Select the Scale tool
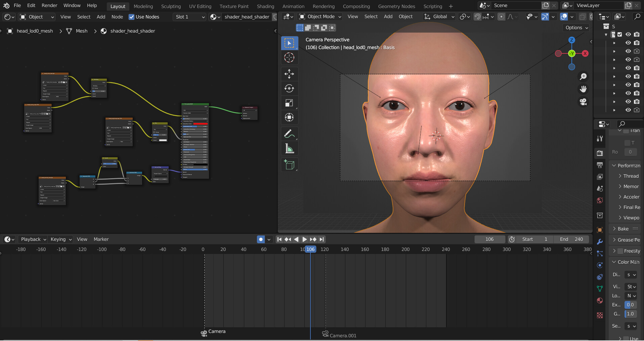This screenshot has width=644, height=341. point(289,103)
